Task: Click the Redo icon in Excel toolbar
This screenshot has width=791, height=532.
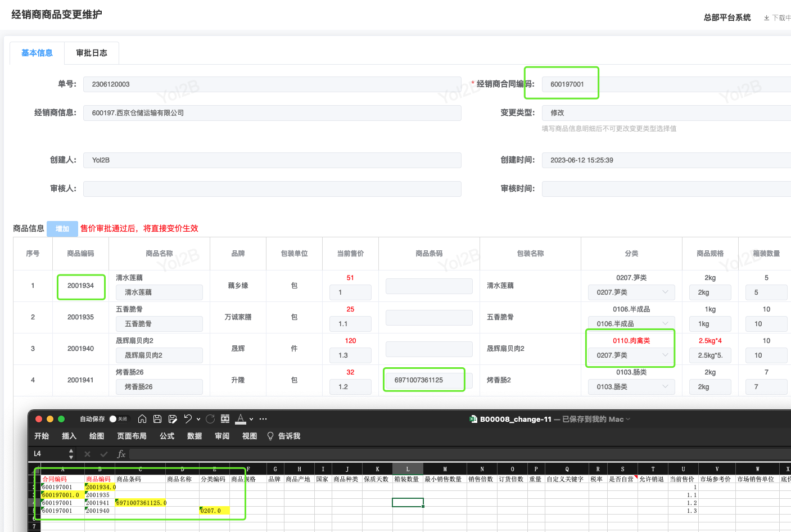Action: coord(210,419)
